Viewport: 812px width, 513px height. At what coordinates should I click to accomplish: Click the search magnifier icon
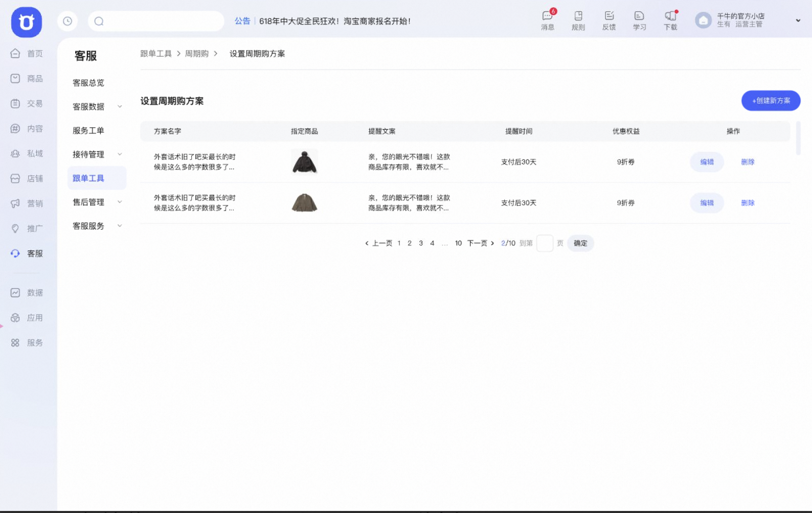99,21
